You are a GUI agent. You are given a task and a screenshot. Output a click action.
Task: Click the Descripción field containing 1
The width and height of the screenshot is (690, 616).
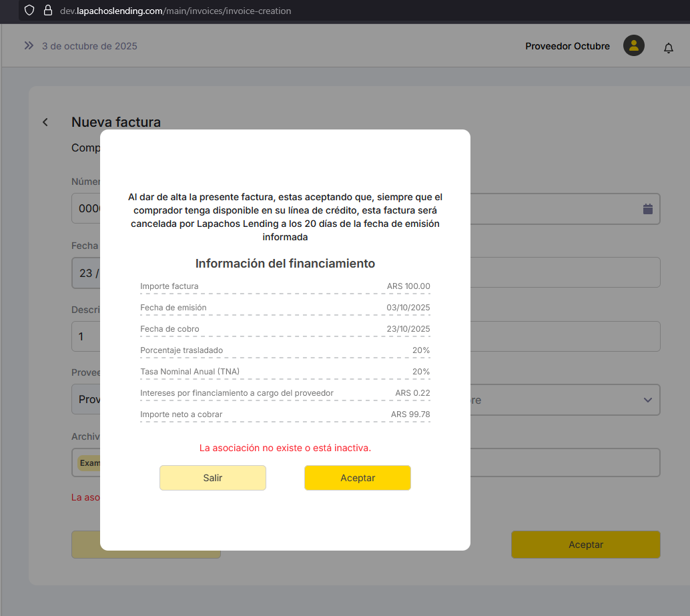click(x=85, y=336)
